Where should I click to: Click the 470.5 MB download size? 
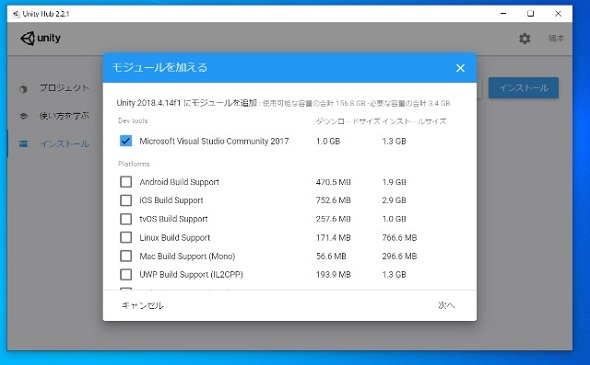pyautogui.click(x=333, y=182)
